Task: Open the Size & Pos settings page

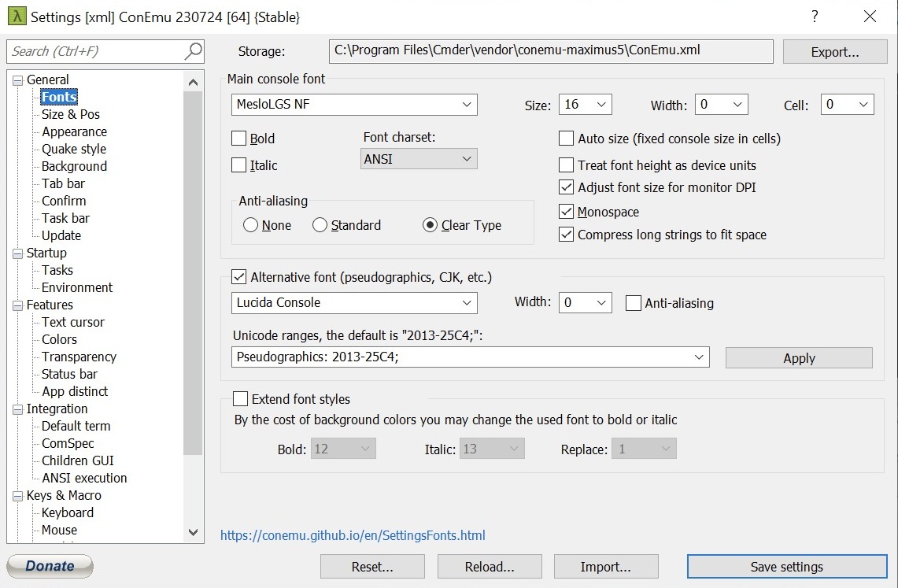Action: 71,114
